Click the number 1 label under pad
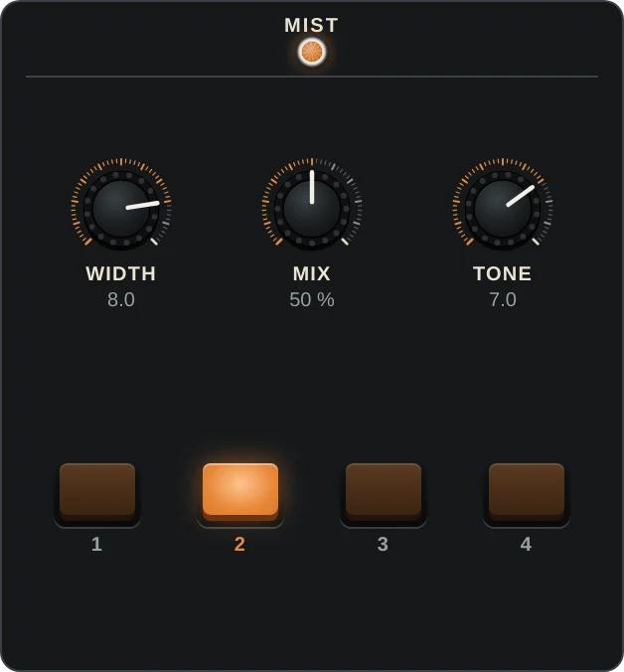This screenshot has width=624, height=672. point(96,545)
